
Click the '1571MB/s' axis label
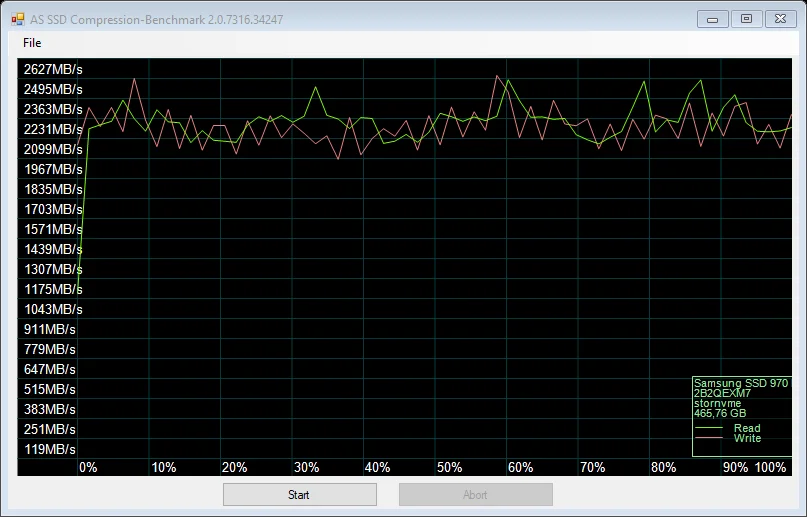53,229
